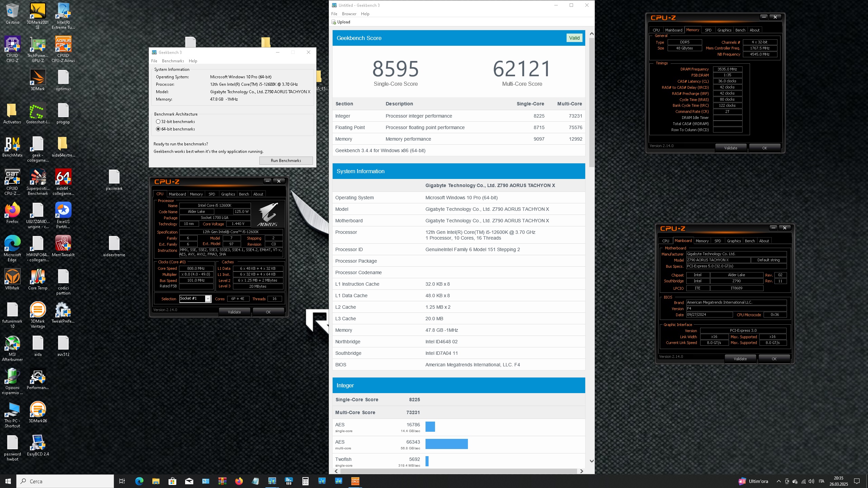Viewport: 868px width, 488px height.
Task: Open Help menu in Untitled Geekbench window
Action: point(365,14)
